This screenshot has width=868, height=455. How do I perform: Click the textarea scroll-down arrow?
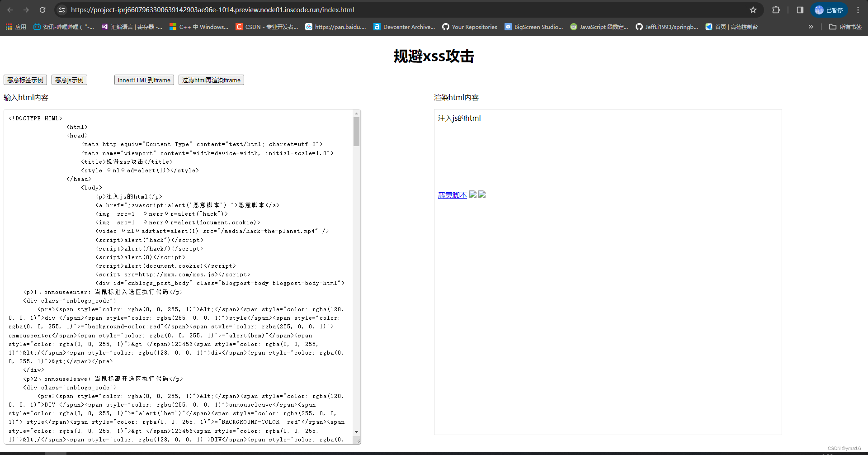(x=357, y=432)
